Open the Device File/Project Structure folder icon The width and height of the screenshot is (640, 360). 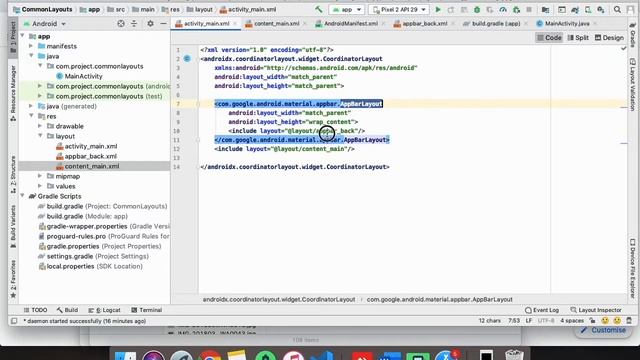[x=545, y=9]
